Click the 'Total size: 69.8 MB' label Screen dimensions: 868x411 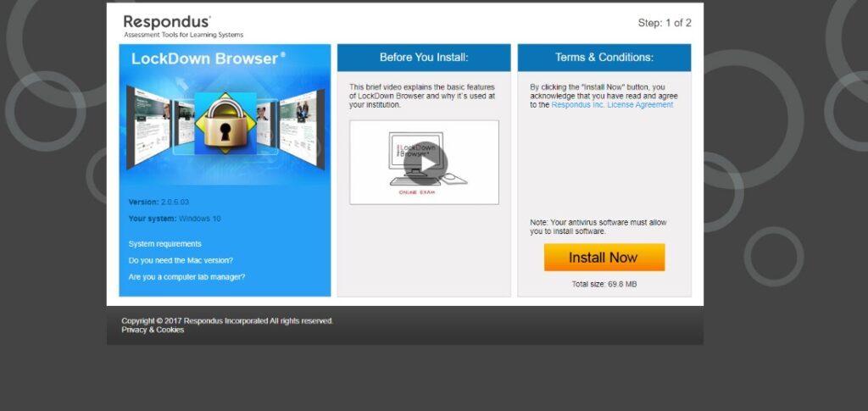tap(604, 284)
